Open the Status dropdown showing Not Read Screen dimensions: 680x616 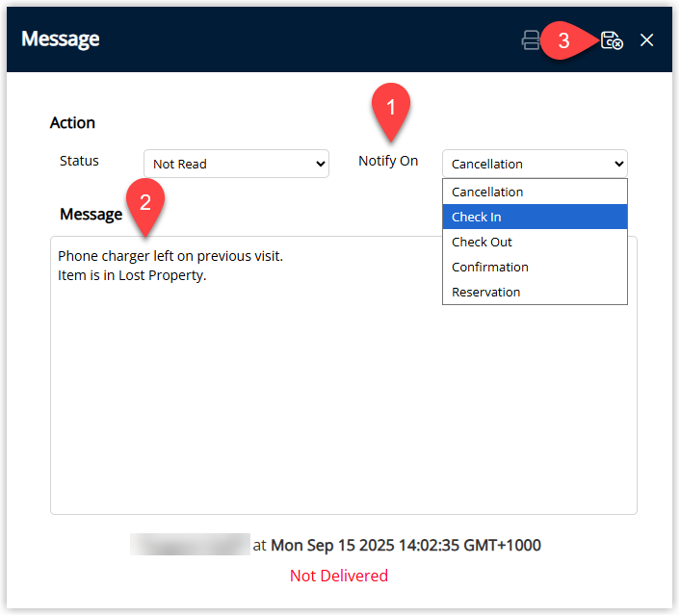(x=236, y=164)
